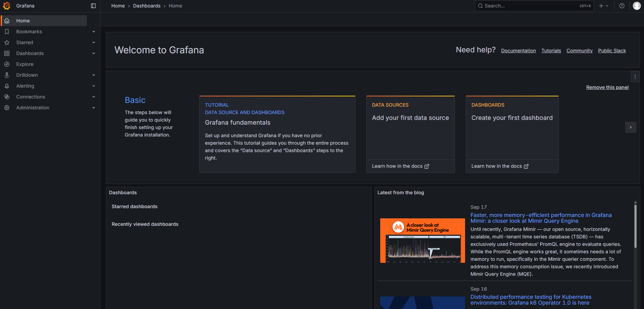
Task: Click the Starred dashboards heading
Action: click(134, 206)
